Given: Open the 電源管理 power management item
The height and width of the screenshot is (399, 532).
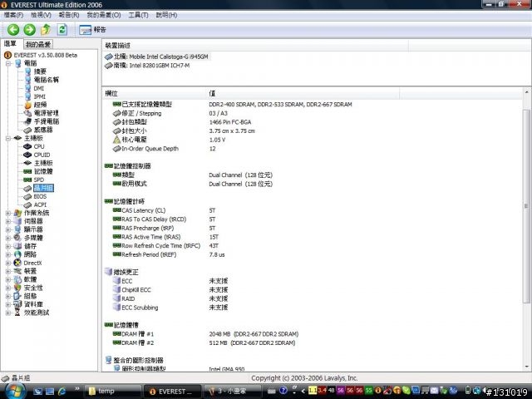Looking at the screenshot, I should point(47,113).
